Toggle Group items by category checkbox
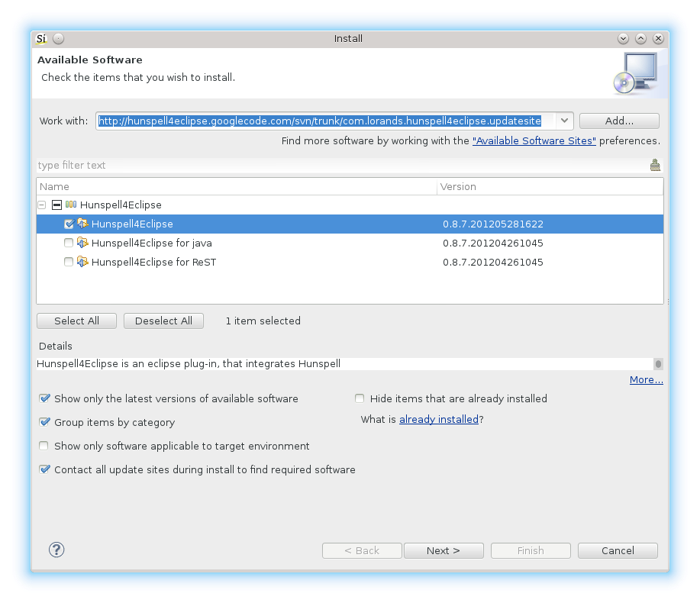This screenshot has width=700, height=603. pos(44,422)
